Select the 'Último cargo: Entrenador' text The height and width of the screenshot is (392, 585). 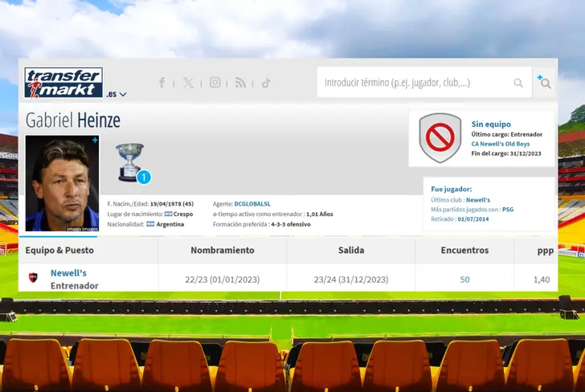(506, 134)
